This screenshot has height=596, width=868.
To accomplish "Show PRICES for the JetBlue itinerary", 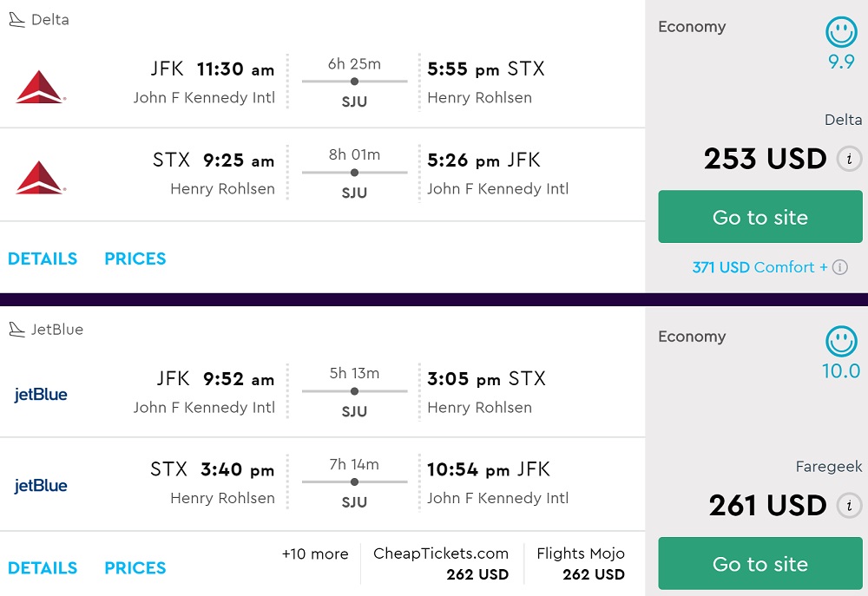I will (135, 568).
